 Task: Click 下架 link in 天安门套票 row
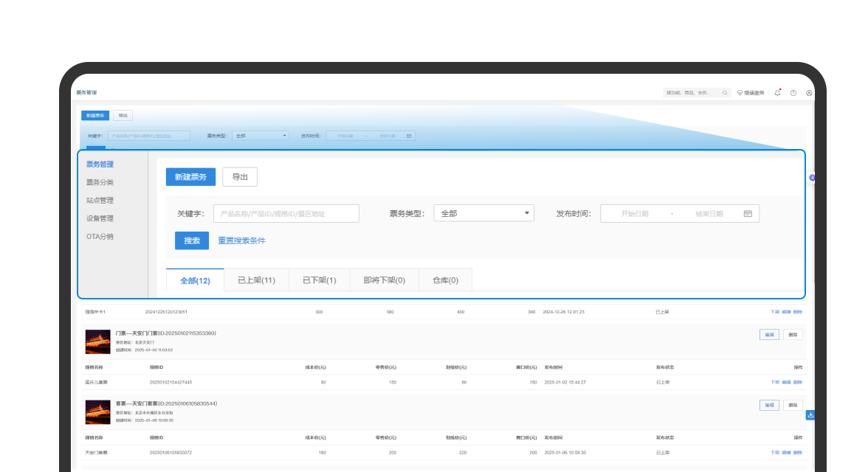pyautogui.click(x=775, y=453)
